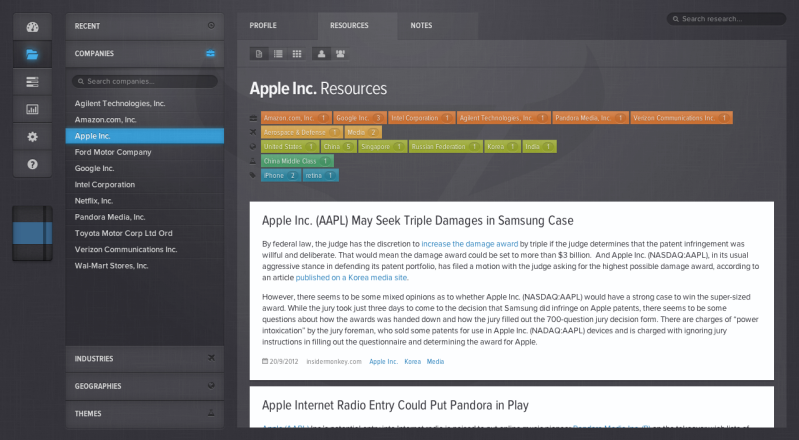Image resolution: width=799 pixels, height=440 pixels.
Task: Expand the Geographies panel header
Action: [x=145, y=386]
